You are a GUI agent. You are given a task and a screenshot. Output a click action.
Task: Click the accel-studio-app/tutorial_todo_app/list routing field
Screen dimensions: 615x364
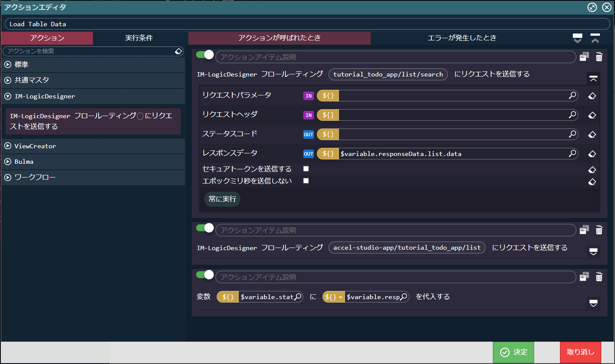coord(407,248)
